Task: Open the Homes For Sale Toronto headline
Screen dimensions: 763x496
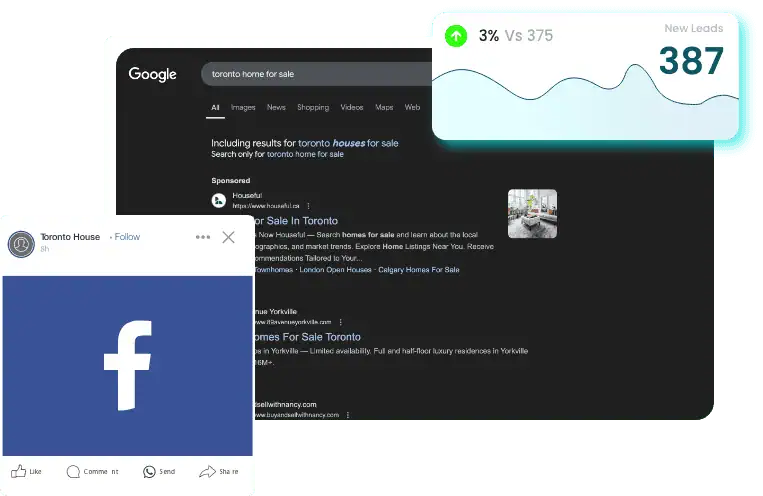Action: (307, 337)
